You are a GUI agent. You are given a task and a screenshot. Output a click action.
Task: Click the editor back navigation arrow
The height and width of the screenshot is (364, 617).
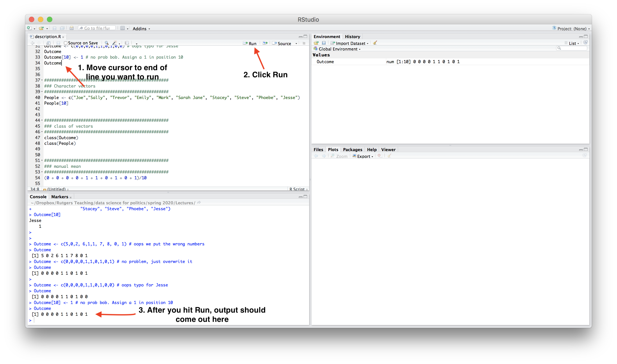pos(32,43)
